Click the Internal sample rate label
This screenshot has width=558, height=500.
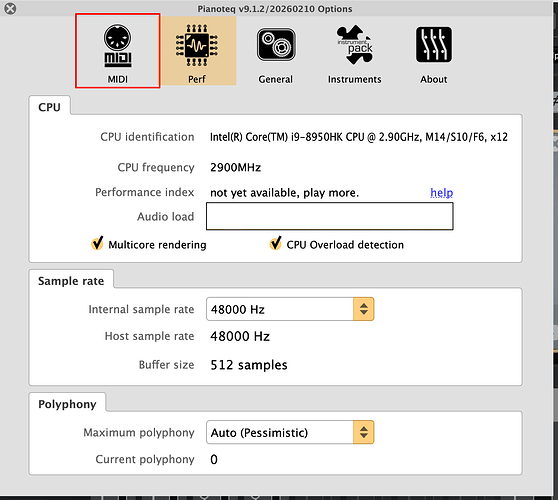(x=141, y=310)
